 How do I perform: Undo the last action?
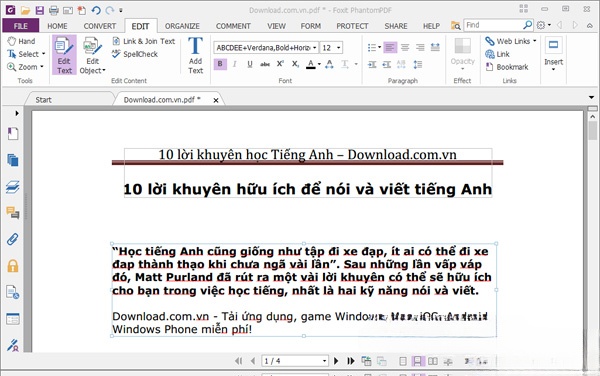click(x=96, y=10)
